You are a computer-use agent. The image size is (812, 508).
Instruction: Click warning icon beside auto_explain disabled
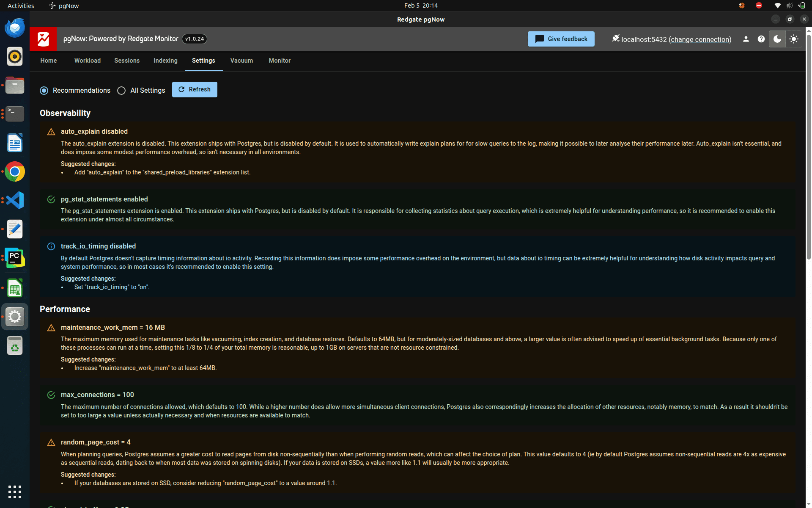pos(51,132)
